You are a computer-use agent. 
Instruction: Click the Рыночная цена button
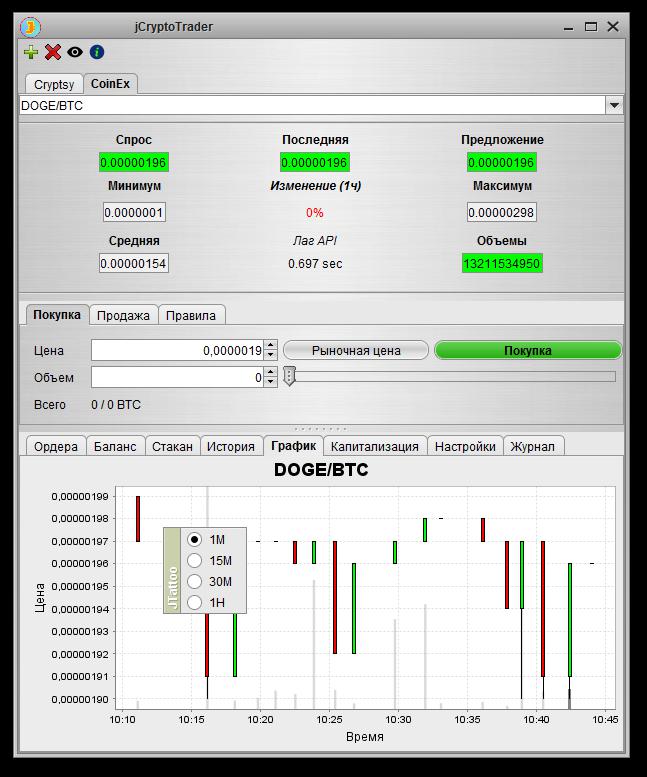(x=356, y=350)
